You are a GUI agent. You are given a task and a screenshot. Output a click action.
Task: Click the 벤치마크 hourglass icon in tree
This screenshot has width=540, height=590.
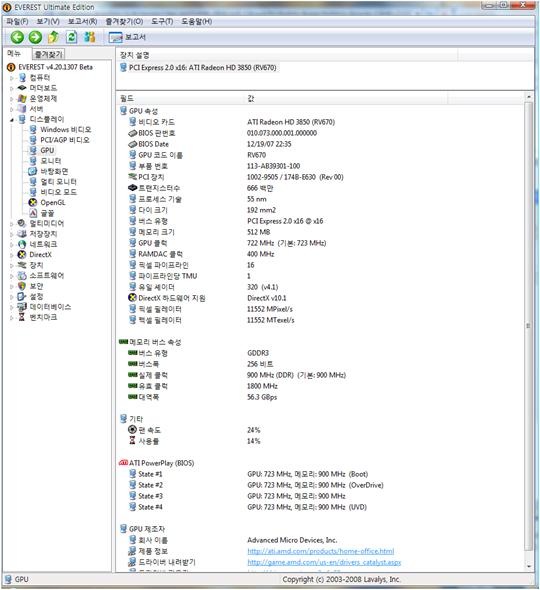tap(22, 317)
